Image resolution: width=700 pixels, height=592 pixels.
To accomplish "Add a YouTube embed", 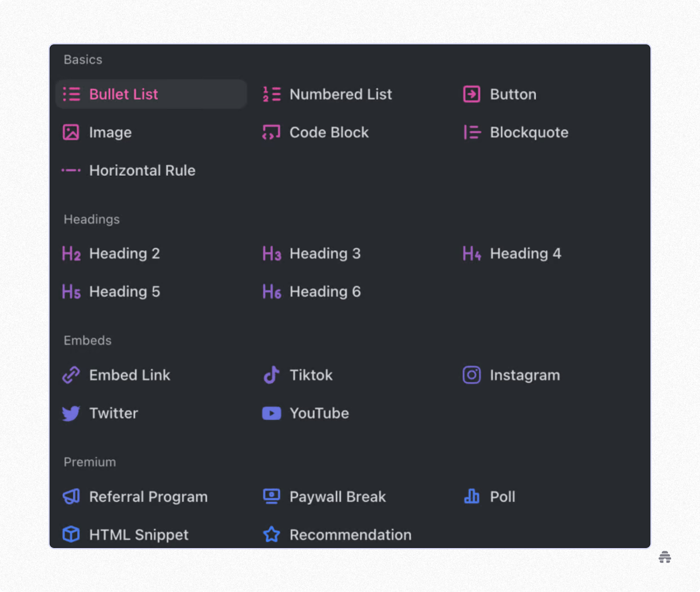I will point(319,413).
